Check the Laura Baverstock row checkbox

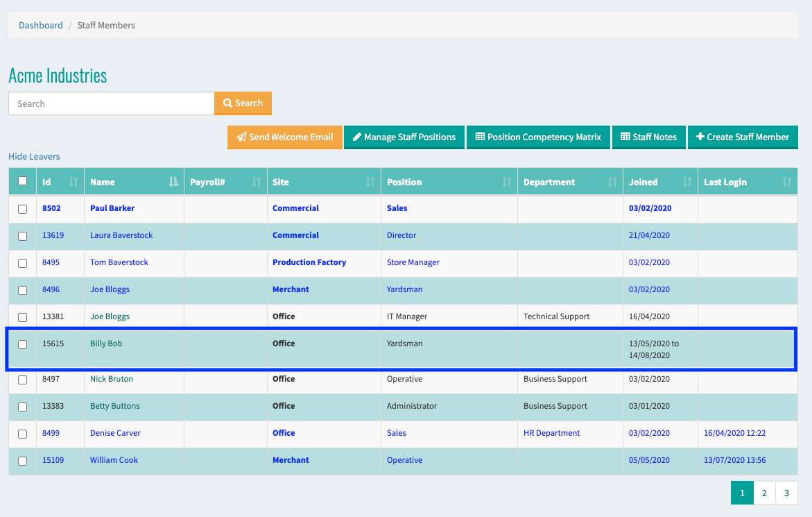tap(22, 236)
